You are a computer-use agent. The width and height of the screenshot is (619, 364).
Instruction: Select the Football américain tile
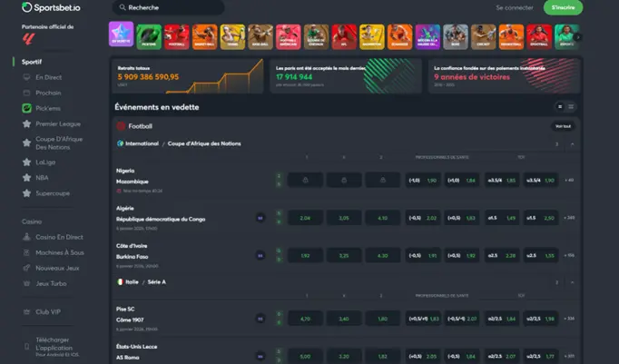pos(289,36)
